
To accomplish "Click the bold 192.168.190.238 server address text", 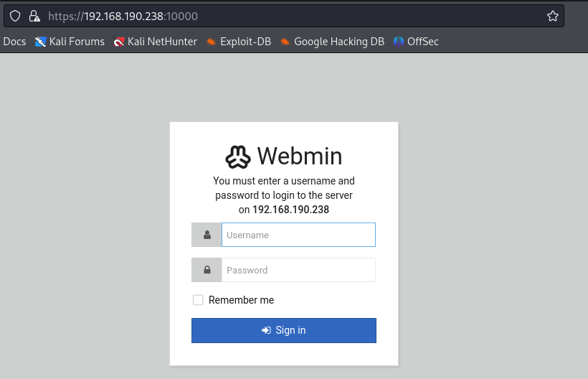I will coord(290,210).
